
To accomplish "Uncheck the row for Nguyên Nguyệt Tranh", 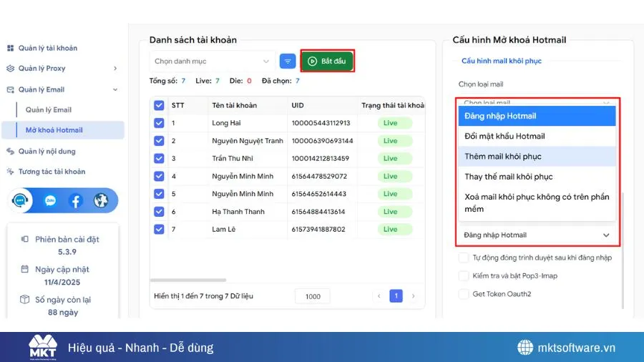I will point(159,141).
